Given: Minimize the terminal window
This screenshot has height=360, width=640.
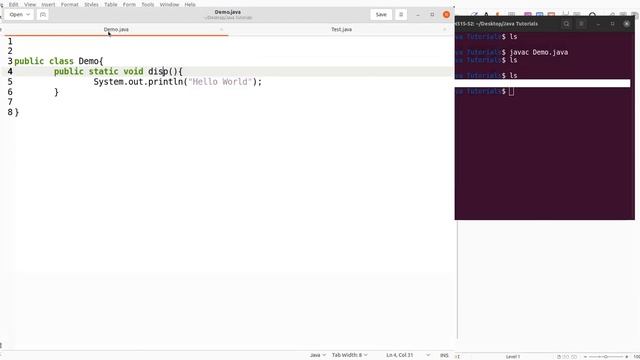Looking at the screenshot, I should pyautogui.click(x=598, y=24).
